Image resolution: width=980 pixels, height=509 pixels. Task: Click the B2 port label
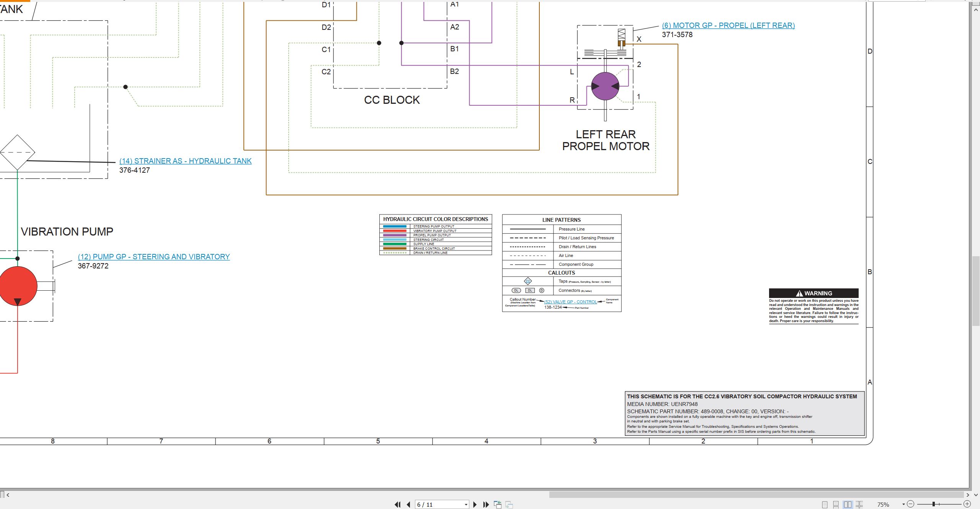(x=454, y=71)
